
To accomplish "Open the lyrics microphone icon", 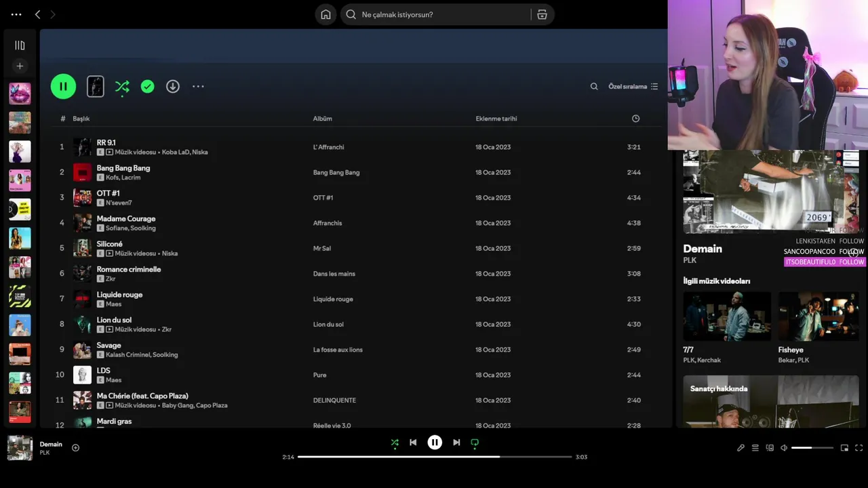I will coord(741,448).
